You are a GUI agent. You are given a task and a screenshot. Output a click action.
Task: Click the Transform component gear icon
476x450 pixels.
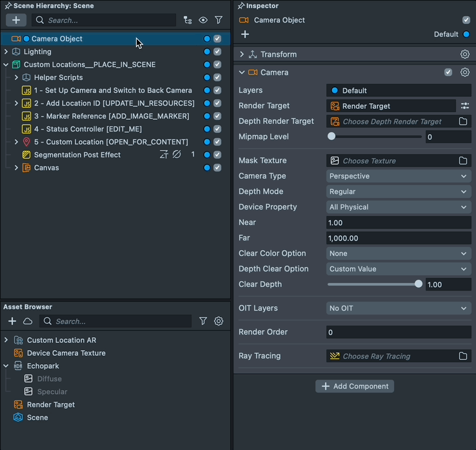(x=464, y=55)
